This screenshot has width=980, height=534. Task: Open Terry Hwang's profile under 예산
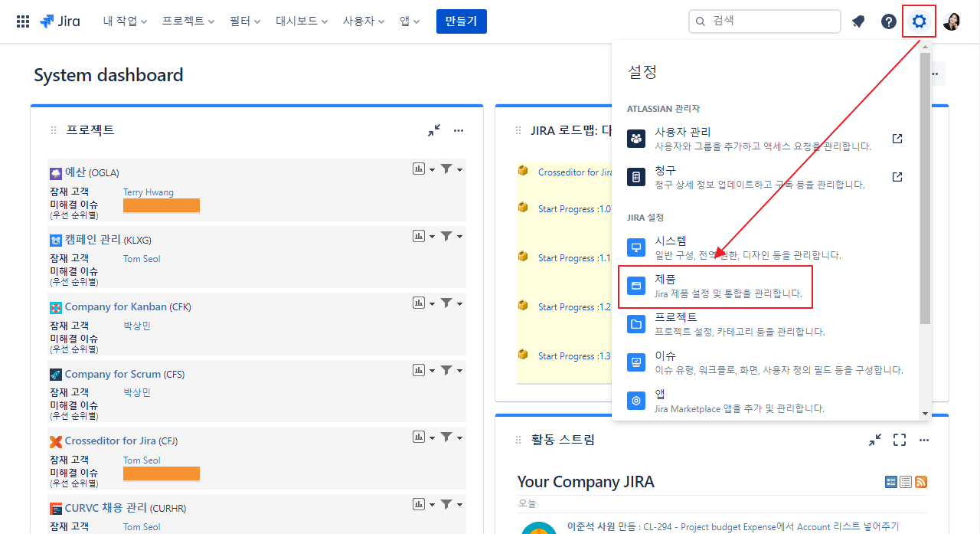(x=149, y=192)
